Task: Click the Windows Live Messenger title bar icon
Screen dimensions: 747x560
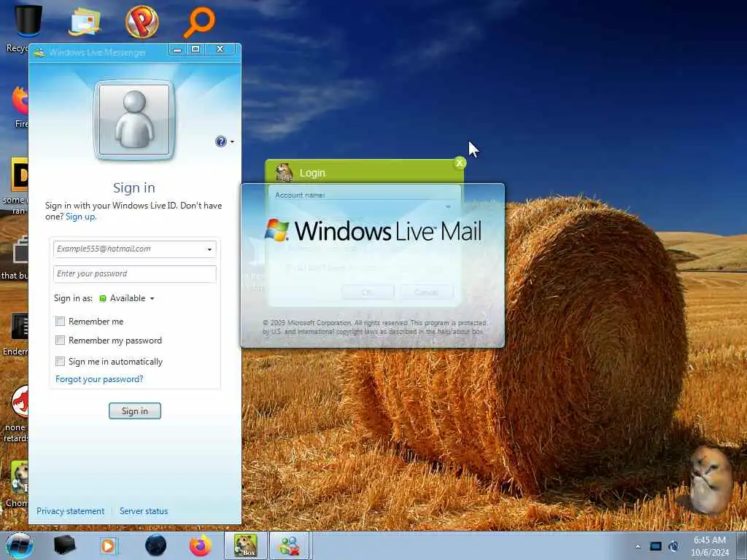Action: click(40, 52)
